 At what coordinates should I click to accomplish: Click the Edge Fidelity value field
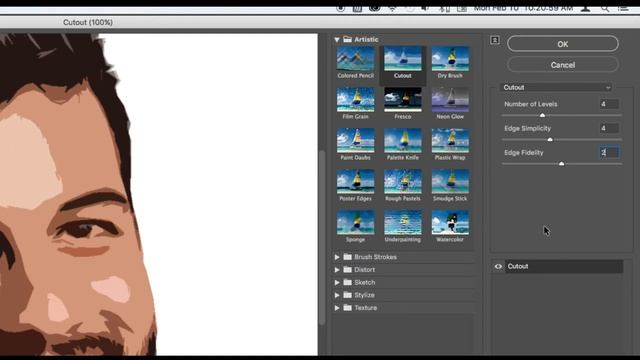pyautogui.click(x=609, y=152)
